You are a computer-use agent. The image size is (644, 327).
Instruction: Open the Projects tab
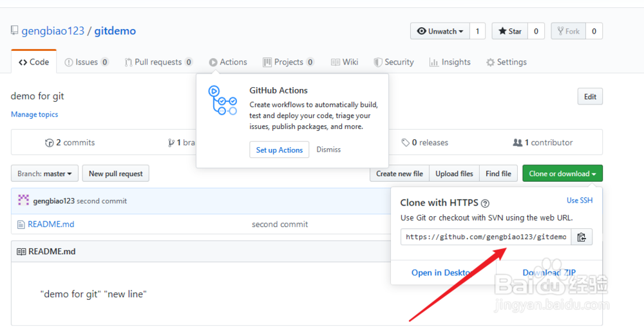[289, 62]
